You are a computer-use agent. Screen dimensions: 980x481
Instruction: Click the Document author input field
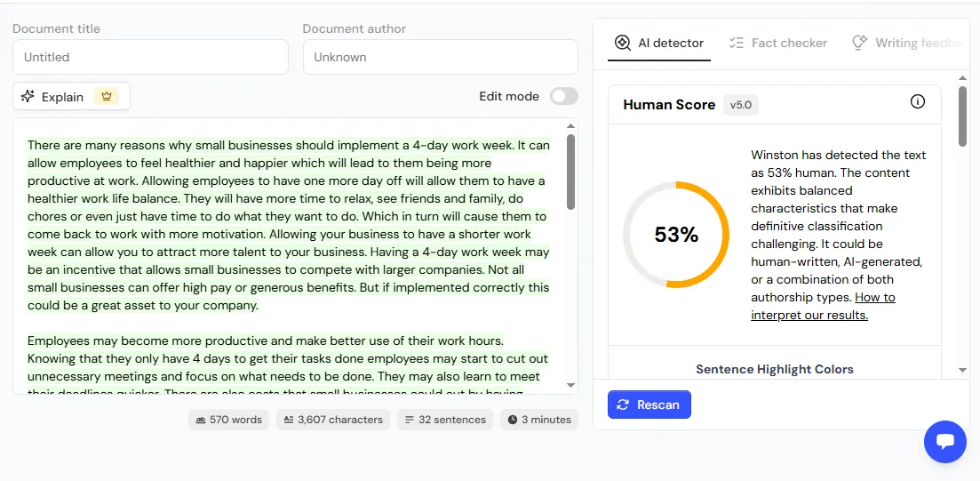click(441, 57)
